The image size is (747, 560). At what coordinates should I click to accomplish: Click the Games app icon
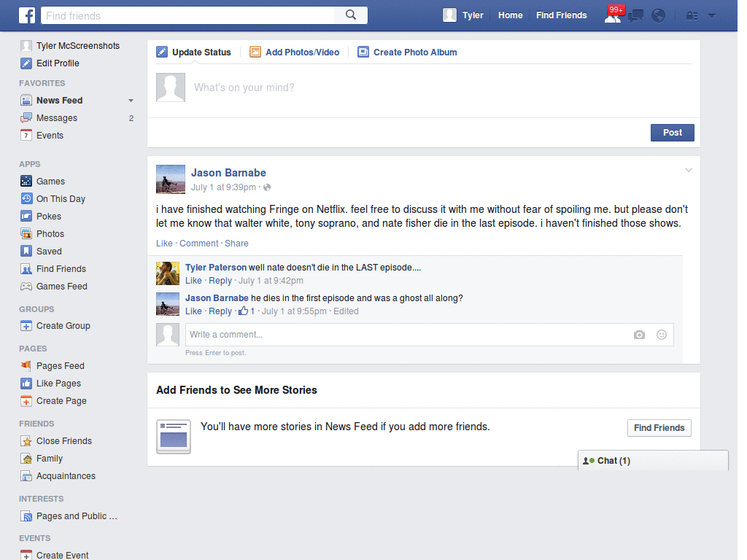[x=26, y=182]
